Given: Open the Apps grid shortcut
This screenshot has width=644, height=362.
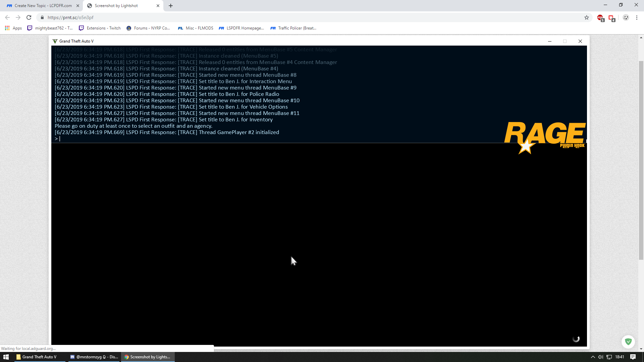Looking at the screenshot, I should pyautogui.click(x=13, y=28).
